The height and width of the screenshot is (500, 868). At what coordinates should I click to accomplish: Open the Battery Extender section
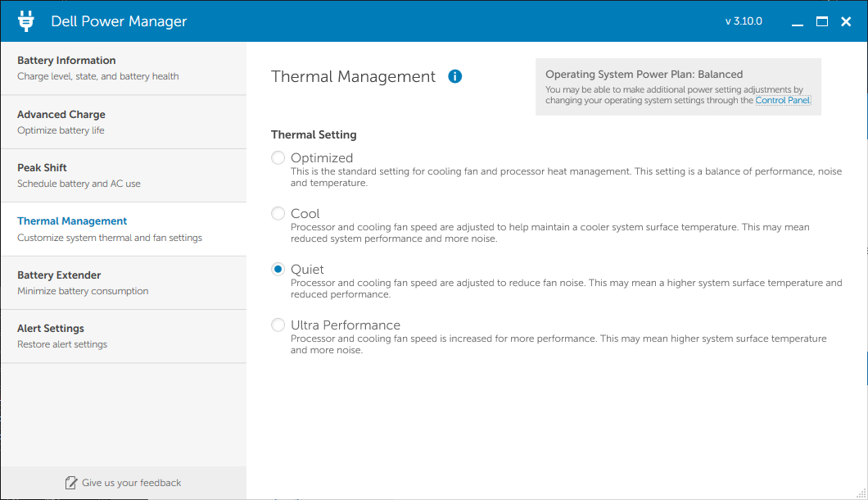coord(123,283)
